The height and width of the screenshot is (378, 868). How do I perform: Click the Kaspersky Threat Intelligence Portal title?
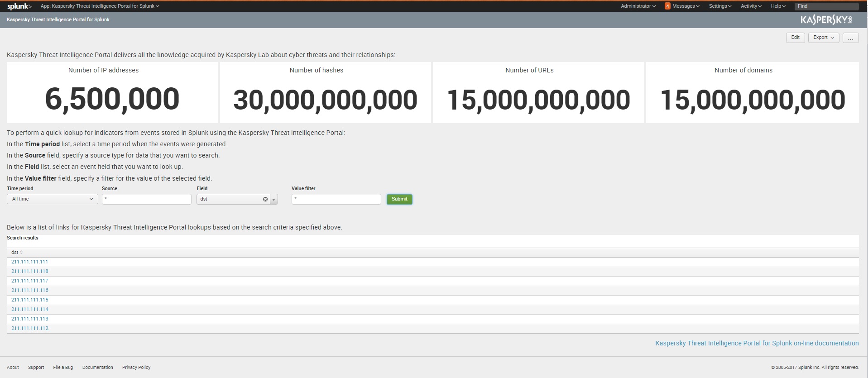pyautogui.click(x=58, y=20)
